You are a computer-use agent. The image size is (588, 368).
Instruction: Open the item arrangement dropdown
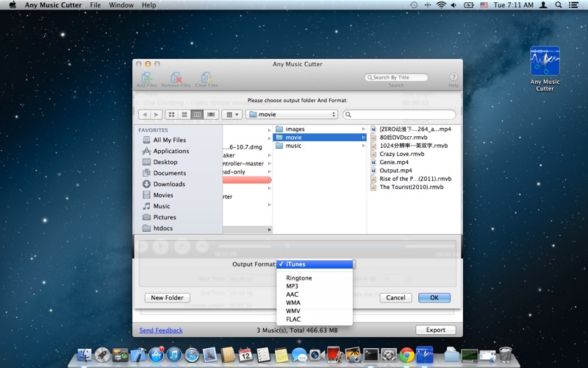click(232, 115)
